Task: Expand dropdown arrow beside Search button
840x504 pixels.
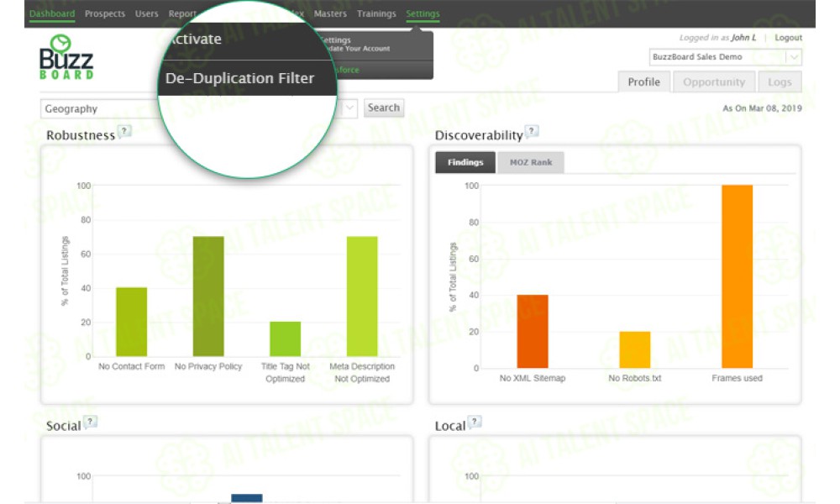Action: (349, 108)
